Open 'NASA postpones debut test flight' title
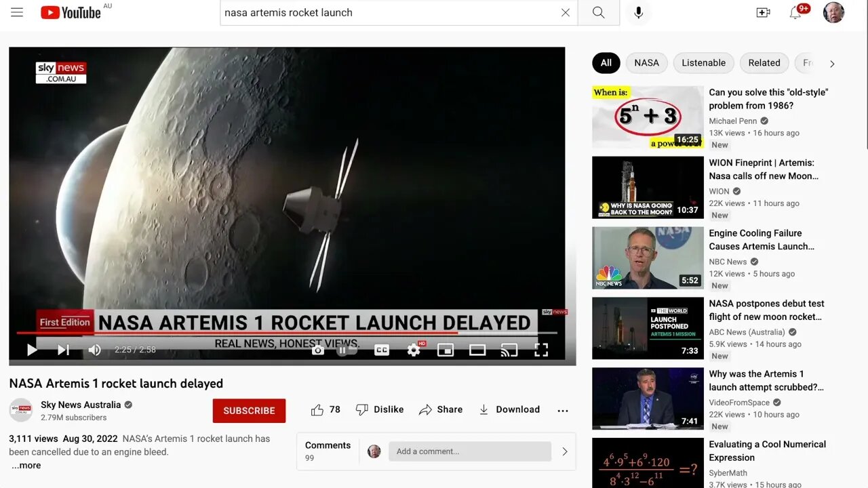 click(766, 310)
